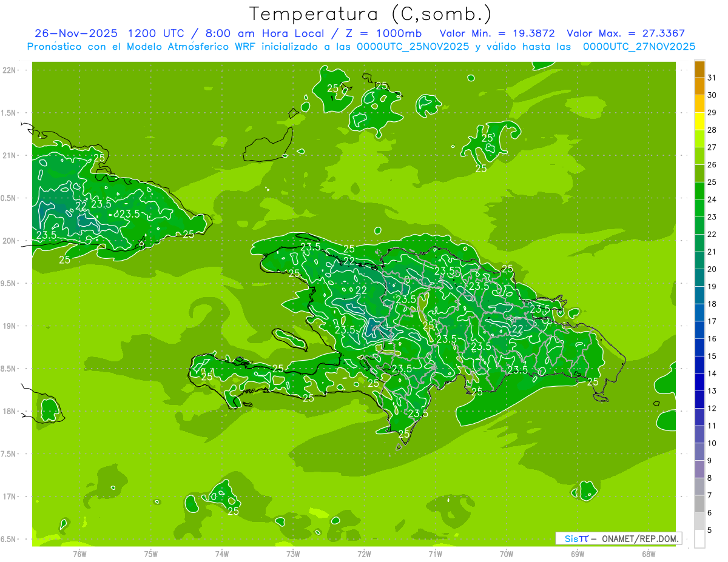Click the 68W longitude axis label
Screen dimensions: 728x562
[648, 554]
